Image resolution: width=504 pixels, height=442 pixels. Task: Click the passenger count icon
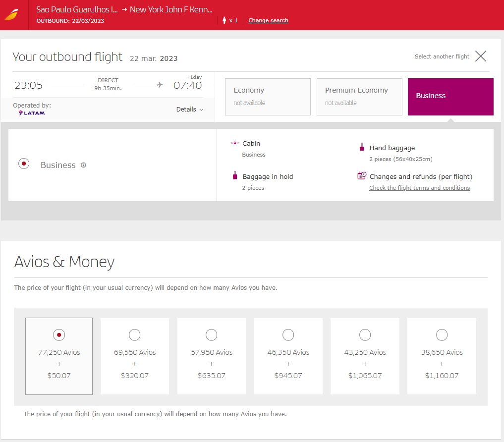(x=224, y=20)
